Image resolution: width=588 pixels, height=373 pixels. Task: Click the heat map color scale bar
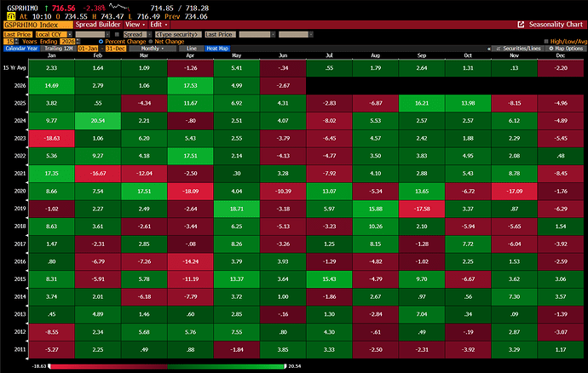168,366
